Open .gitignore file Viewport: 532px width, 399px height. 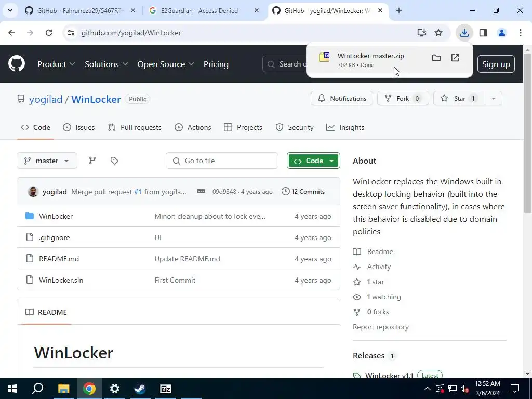pyautogui.click(x=54, y=237)
